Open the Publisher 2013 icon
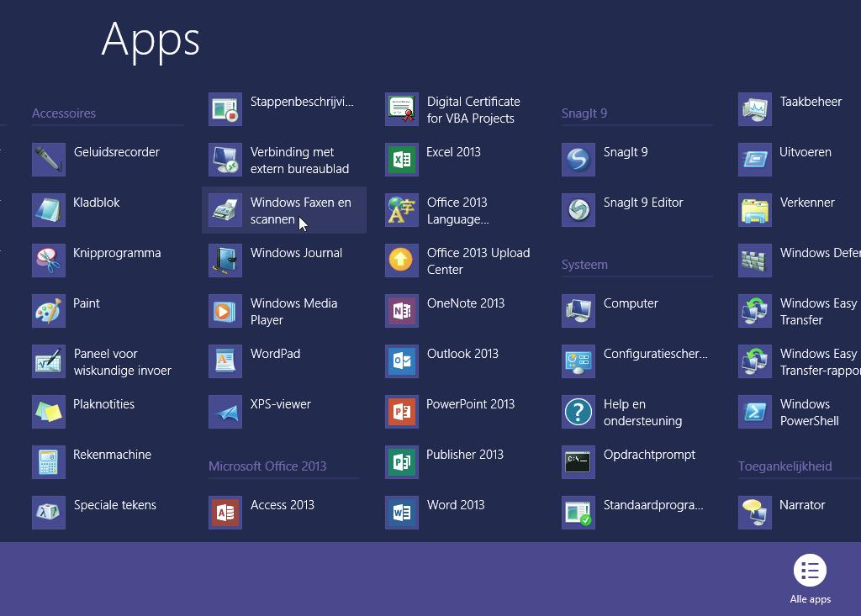This screenshot has width=861, height=616. (402, 462)
